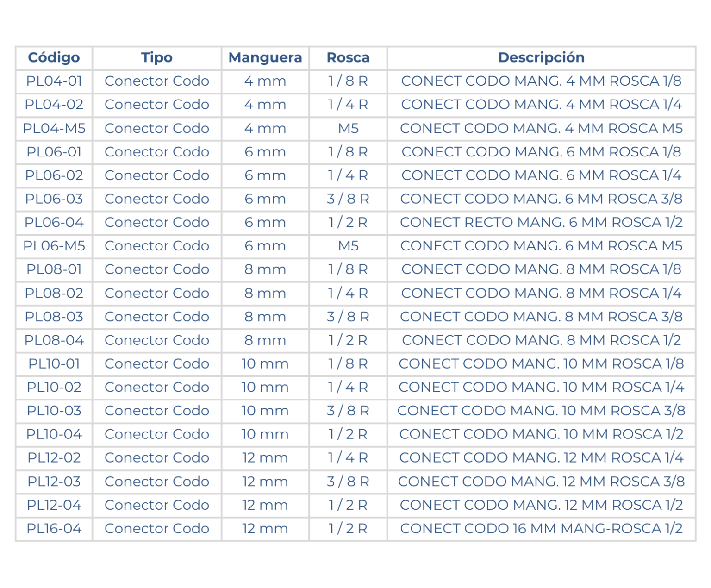Select code cell PL06-03
Viewport: 711px width, 588px height.
[54, 199]
